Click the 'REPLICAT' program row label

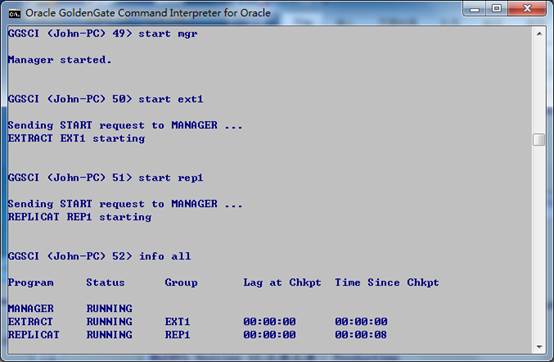coord(34,334)
